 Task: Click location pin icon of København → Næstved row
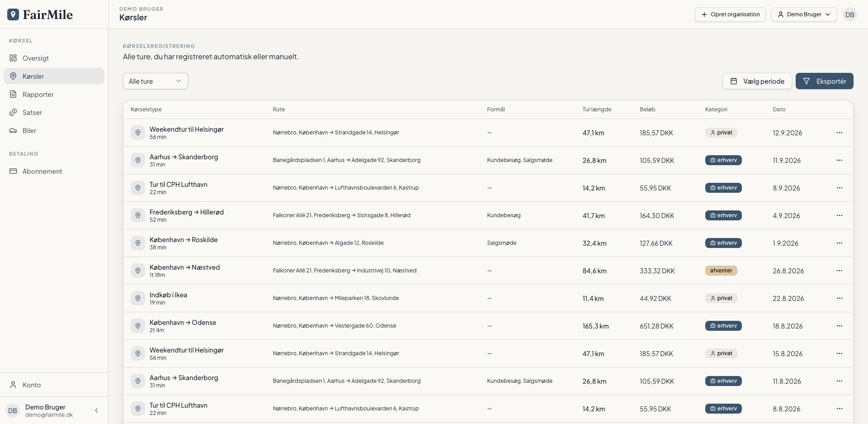tap(138, 271)
